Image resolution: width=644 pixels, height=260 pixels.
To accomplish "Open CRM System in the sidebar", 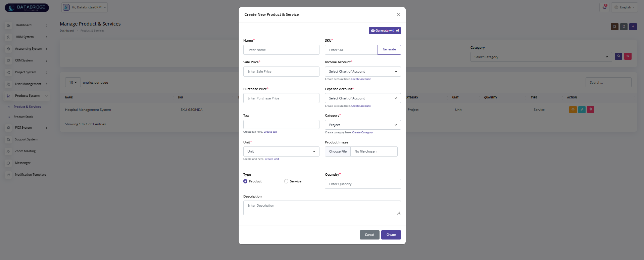I will [x=27, y=60].
